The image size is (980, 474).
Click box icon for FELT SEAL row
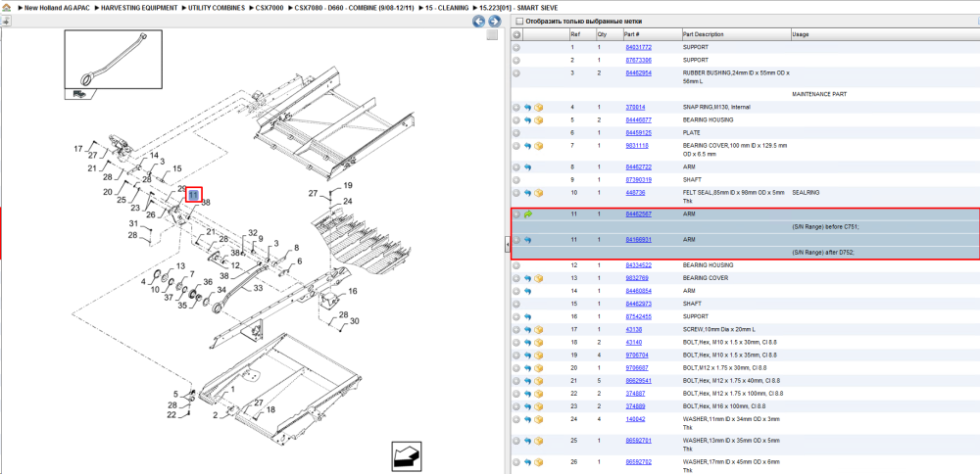tap(538, 193)
